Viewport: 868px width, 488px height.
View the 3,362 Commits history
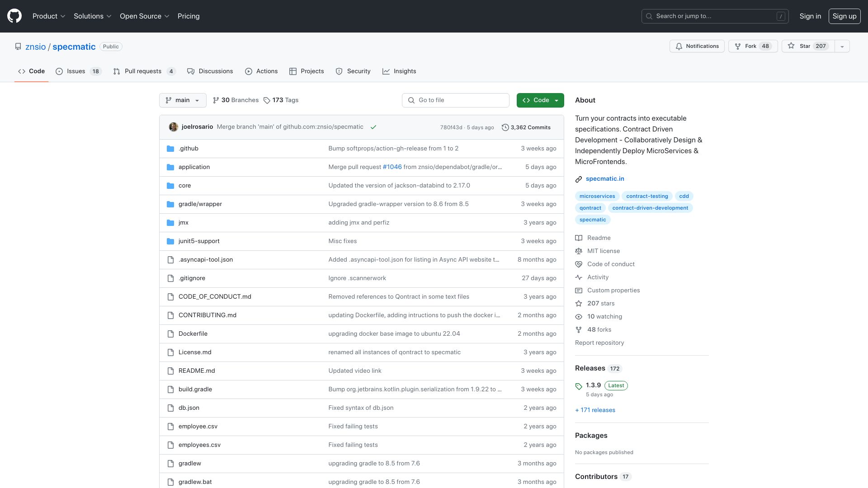[526, 127]
